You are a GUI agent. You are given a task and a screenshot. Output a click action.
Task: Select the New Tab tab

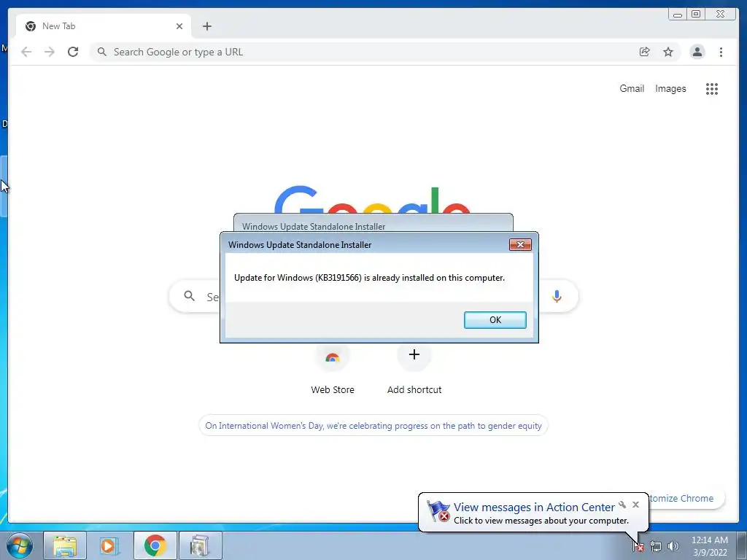(x=104, y=26)
